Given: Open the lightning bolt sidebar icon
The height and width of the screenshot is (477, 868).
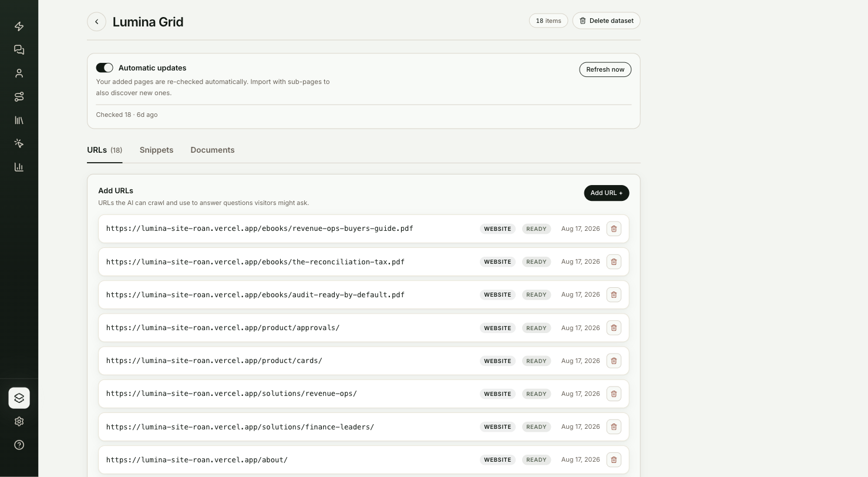Looking at the screenshot, I should pos(19,26).
